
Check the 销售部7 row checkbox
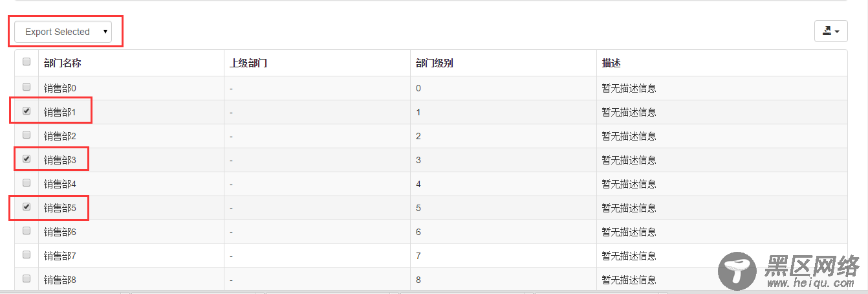pyautogui.click(x=27, y=254)
